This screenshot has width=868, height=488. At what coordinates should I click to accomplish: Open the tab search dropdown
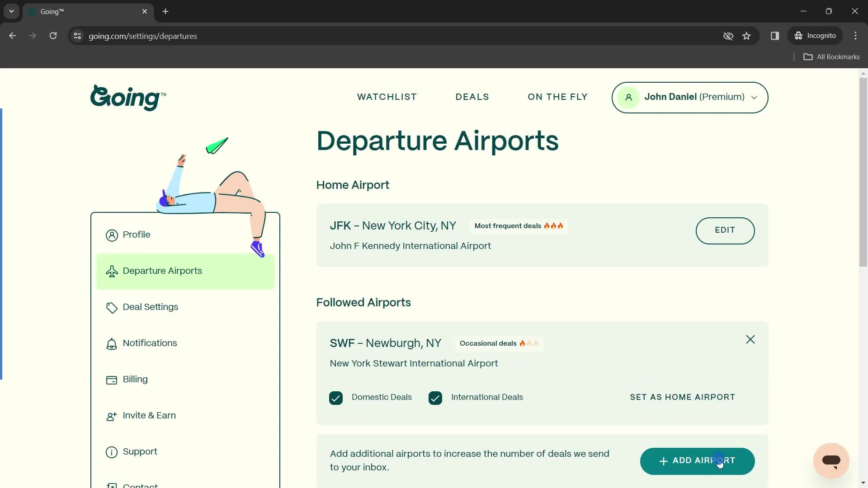[x=11, y=11]
